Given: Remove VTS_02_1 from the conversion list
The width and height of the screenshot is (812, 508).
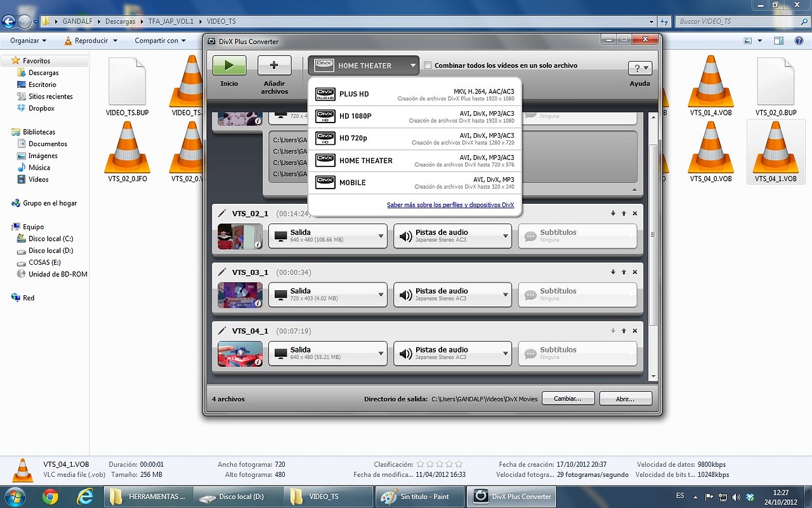Looking at the screenshot, I should click(634, 213).
